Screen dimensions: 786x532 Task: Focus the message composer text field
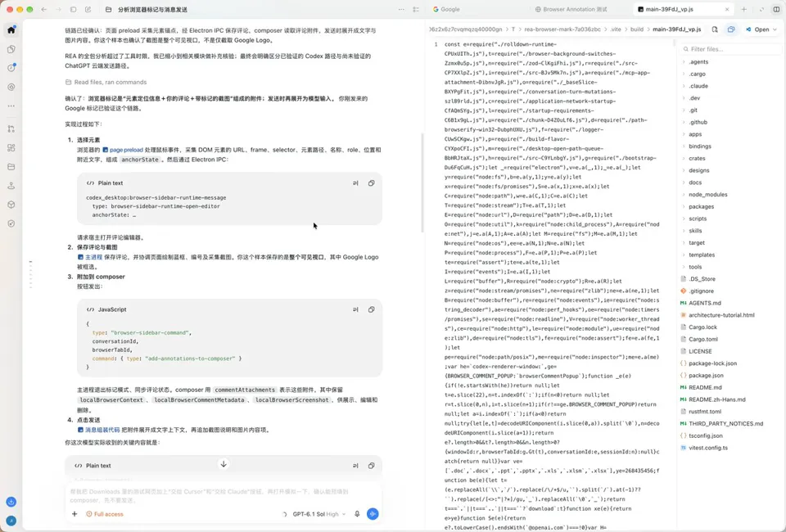(x=223, y=496)
